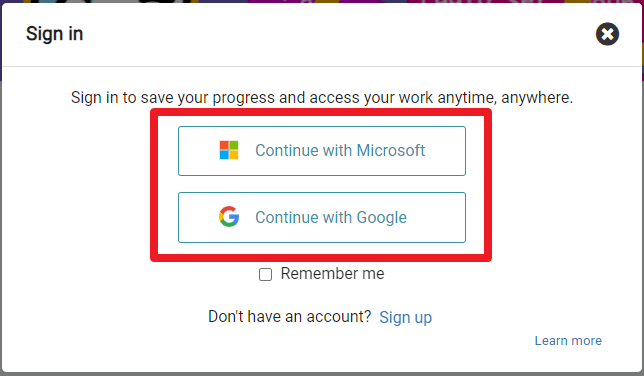Open the Sign up link
This screenshot has height=376, width=644.
[405, 317]
